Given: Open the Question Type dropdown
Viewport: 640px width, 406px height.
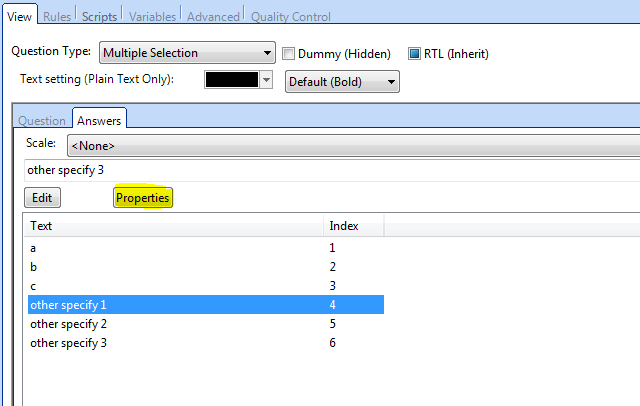Looking at the screenshot, I should 187,53.
